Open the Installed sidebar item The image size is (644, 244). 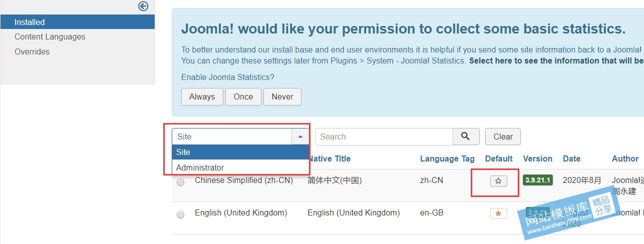(x=77, y=22)
